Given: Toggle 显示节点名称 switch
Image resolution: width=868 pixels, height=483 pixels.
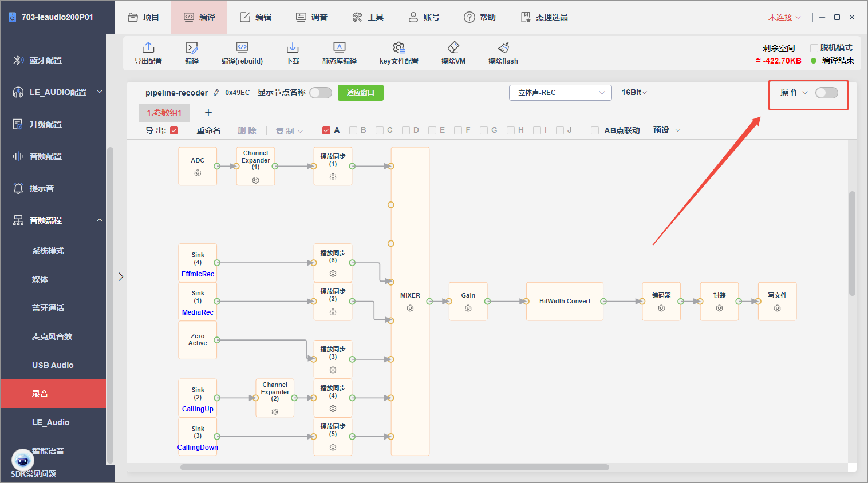Looking at the screenshot, I should (321, 93).
